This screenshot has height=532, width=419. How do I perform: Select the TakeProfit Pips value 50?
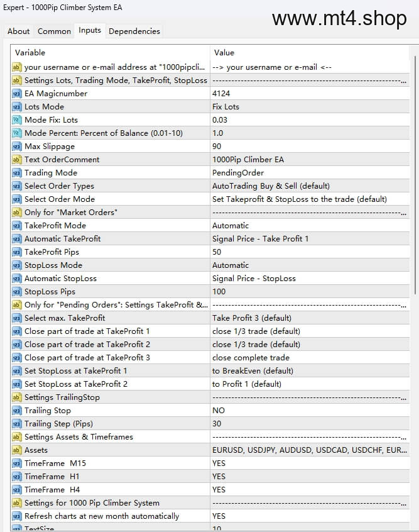click(310, 252)
